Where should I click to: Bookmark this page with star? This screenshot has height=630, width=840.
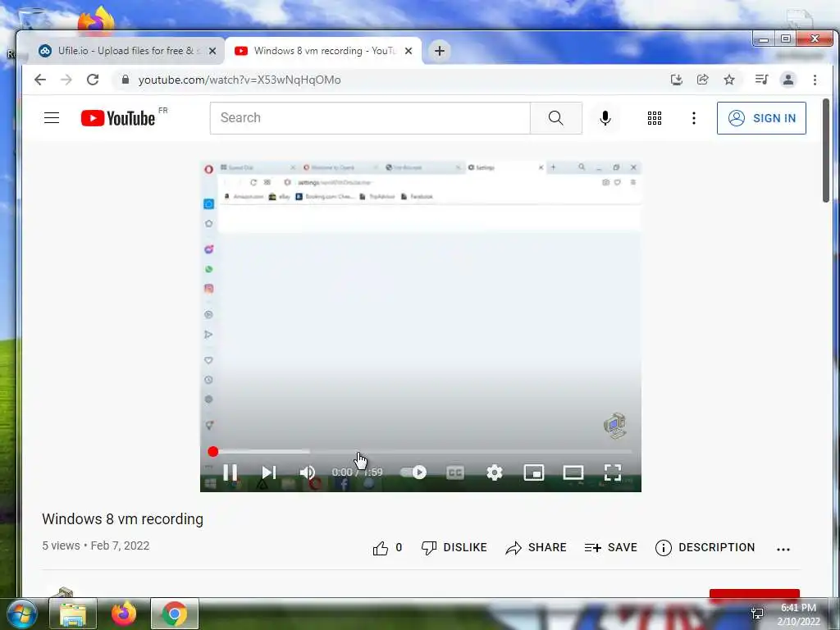[729, 80]
